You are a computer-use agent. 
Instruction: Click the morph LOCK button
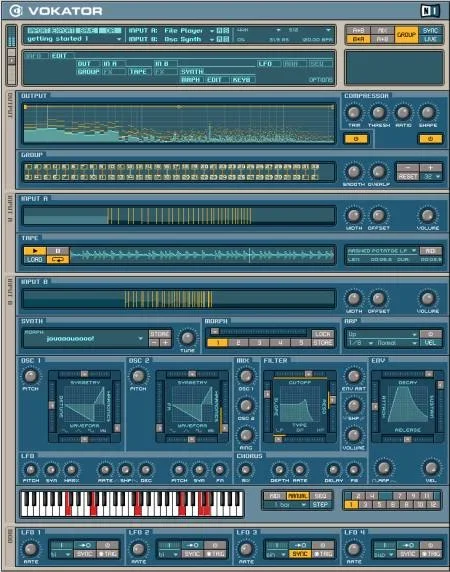click(323, 334)
